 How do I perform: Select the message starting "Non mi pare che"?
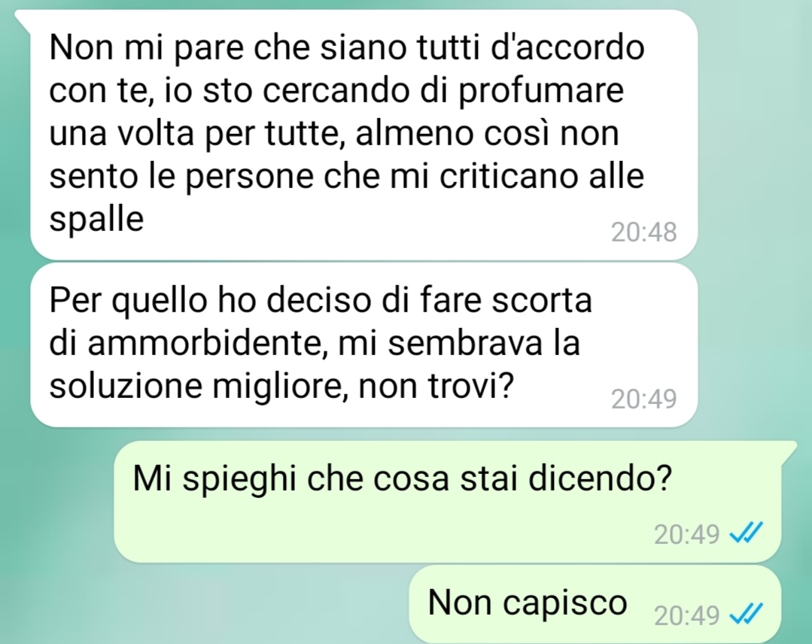tap(364, 135)
